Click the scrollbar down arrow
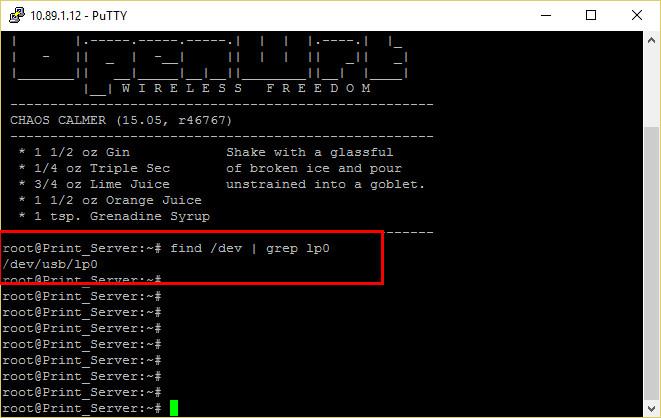The width and height of the screenshot is (661, 418). [x=651, y=408]
